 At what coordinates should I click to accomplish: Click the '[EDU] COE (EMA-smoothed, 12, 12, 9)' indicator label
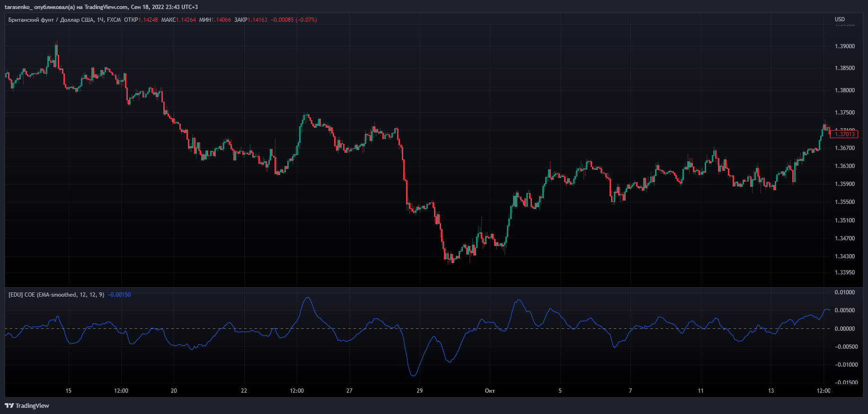[56, 295]
